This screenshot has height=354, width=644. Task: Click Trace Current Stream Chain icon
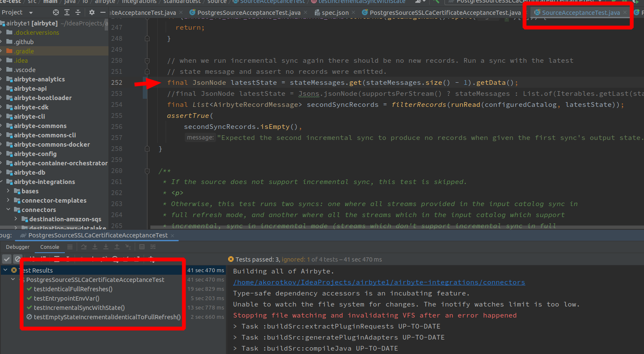pyautogui.click(x=153, y=247)
